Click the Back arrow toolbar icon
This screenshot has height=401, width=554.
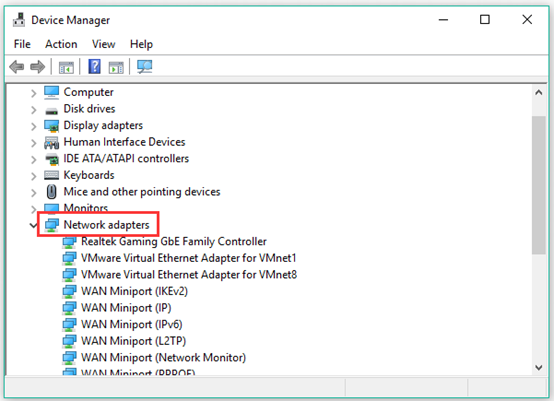17,66
